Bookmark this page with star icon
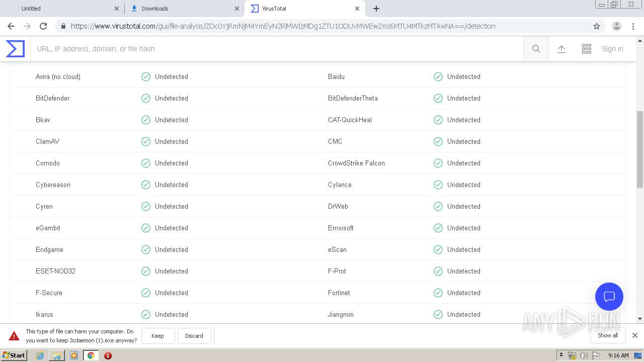This screenshot has height=362, width=644. point(597,26)
